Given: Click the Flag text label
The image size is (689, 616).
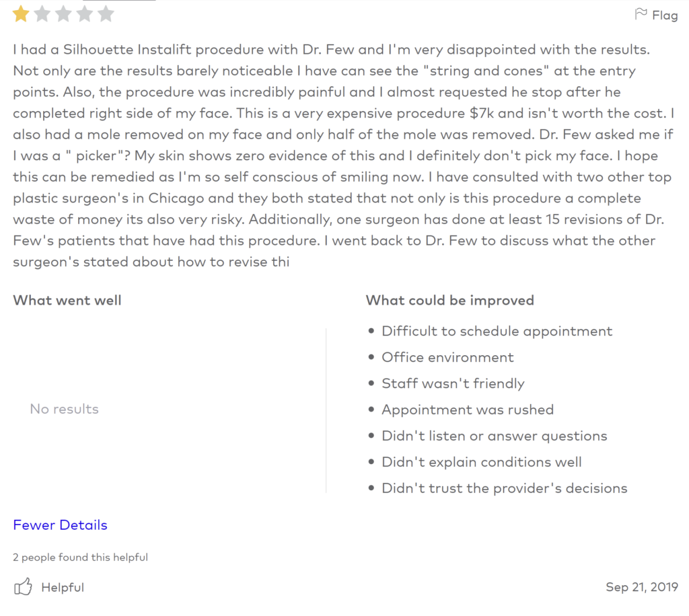Looking at the screenshot, I should tap(665, 15).
